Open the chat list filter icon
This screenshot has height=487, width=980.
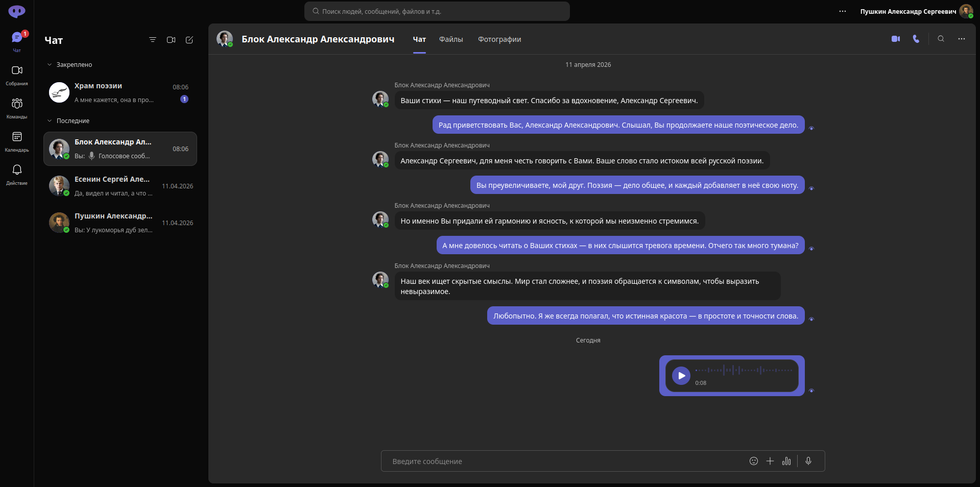(153, 40)
